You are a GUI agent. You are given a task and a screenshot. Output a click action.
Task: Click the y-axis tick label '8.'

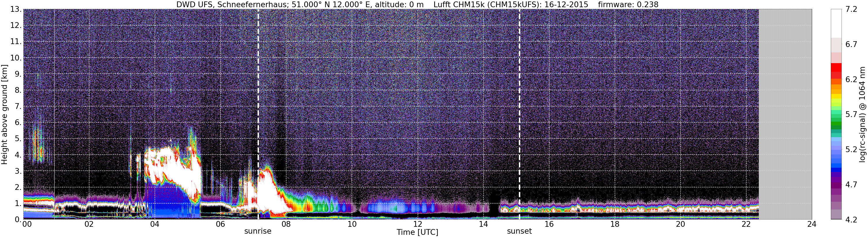click(18, 90)
